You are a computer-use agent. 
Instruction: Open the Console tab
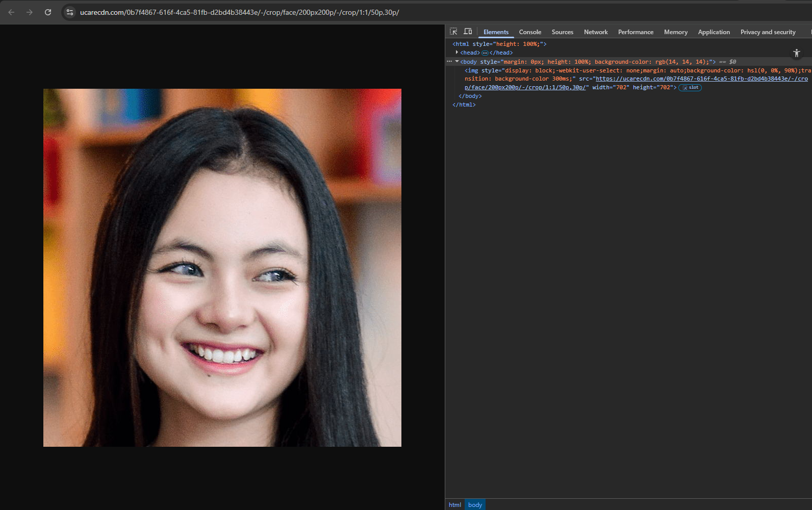[x=530, y=32]
